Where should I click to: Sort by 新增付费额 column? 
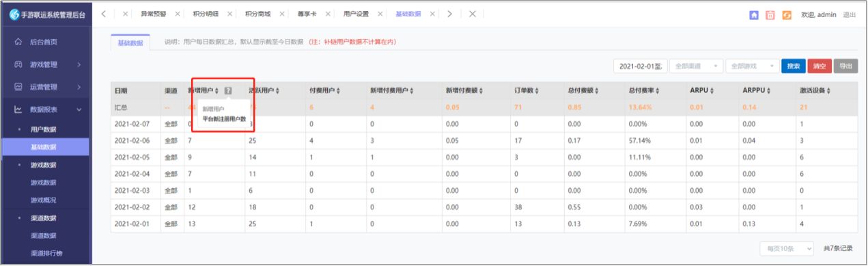480,90
